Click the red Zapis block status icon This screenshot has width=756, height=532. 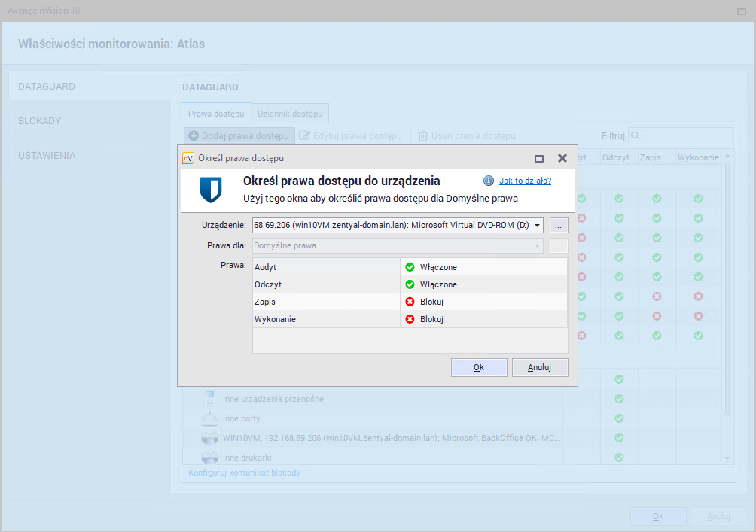pyautogui.click(x=410, y=302)
